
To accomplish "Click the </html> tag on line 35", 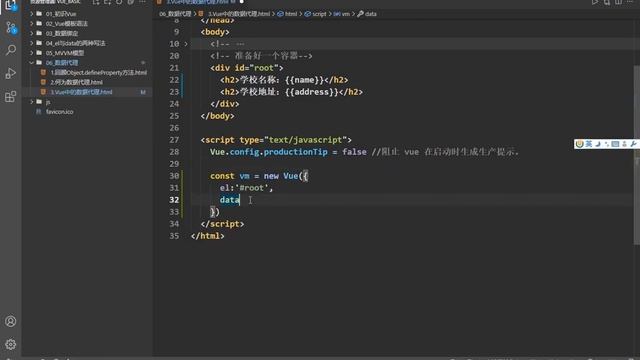I will coord(207,236).
